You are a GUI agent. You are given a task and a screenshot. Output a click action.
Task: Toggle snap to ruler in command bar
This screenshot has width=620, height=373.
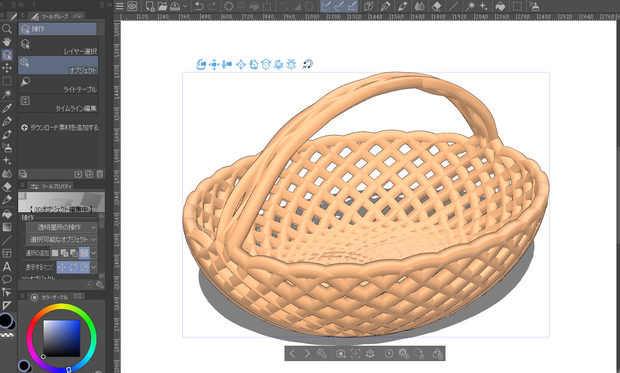[326, 6]
